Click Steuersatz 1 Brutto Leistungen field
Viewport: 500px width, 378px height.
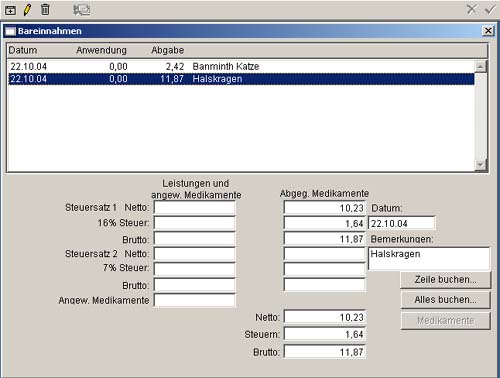point(195,239)
